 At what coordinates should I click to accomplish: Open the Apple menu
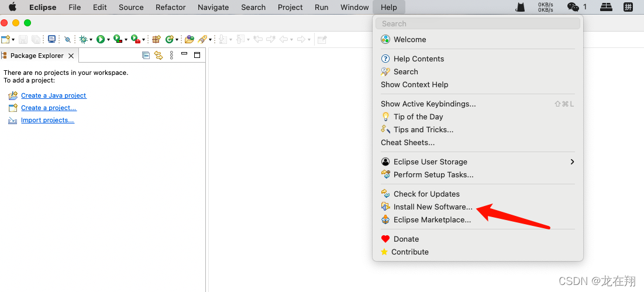(13, 7)
